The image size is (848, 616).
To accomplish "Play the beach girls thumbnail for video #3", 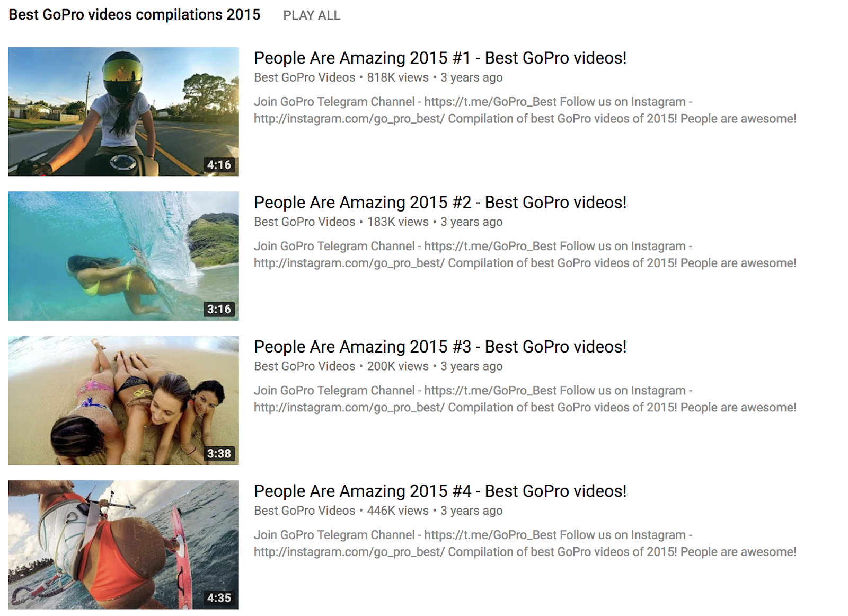I will point(123,400).
